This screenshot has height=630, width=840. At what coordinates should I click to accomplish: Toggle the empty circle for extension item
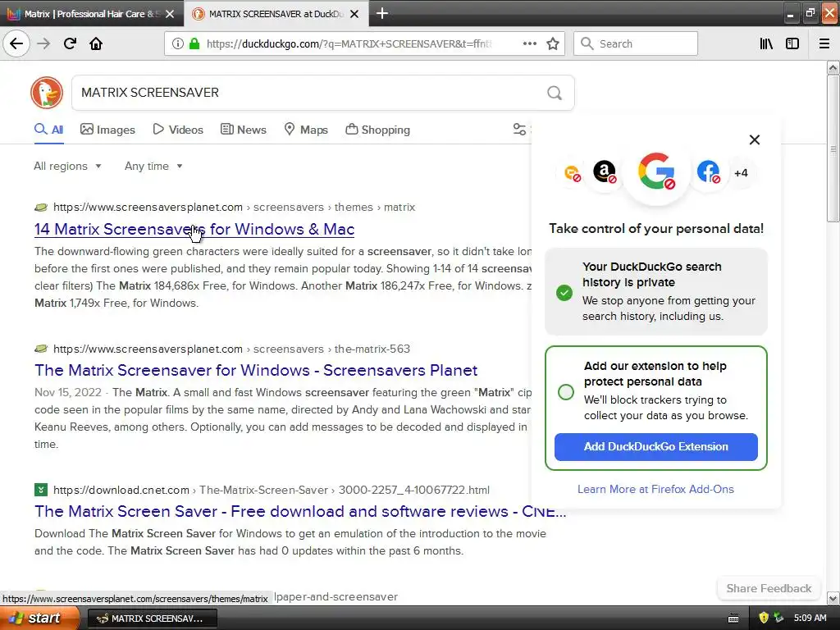point(566,392)
